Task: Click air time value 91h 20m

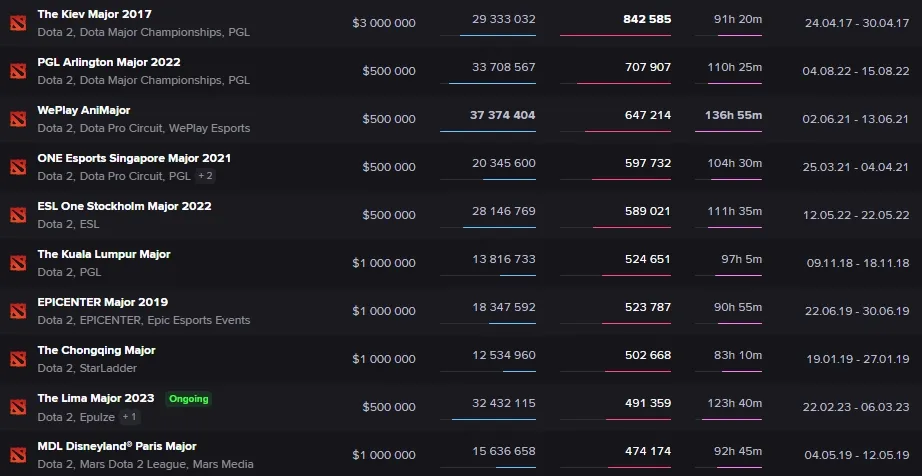Action: tap(738, 19)
